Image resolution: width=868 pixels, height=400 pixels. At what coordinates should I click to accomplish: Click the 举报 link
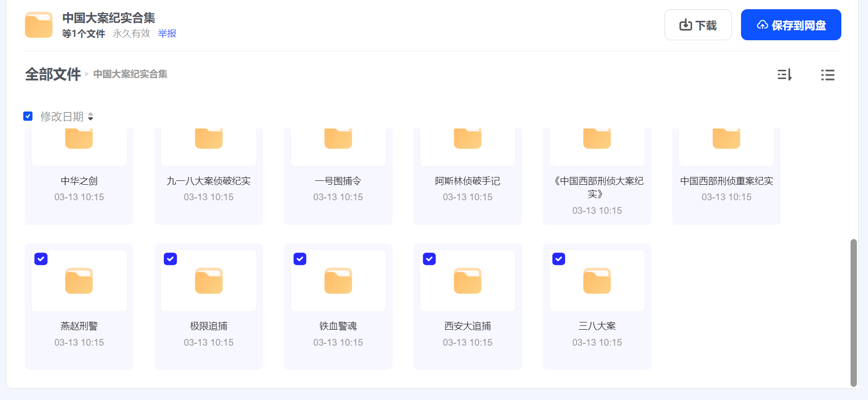(167, 33)
